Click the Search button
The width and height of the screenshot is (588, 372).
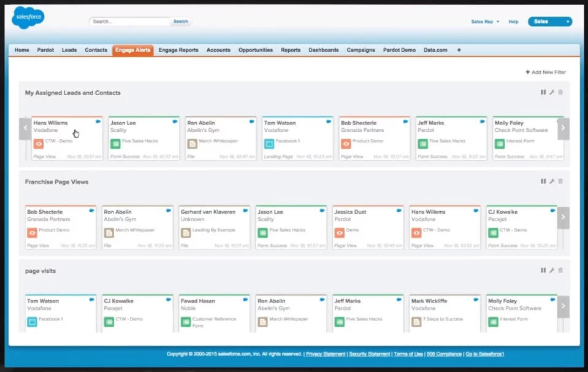click(x=181, y=20)
